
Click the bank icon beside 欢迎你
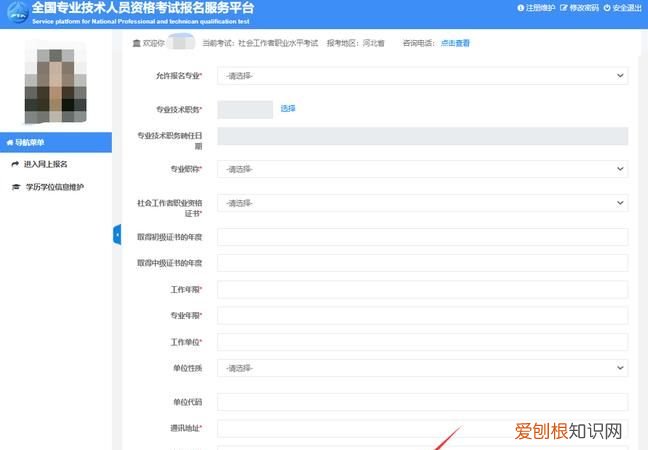pos(137,43)
